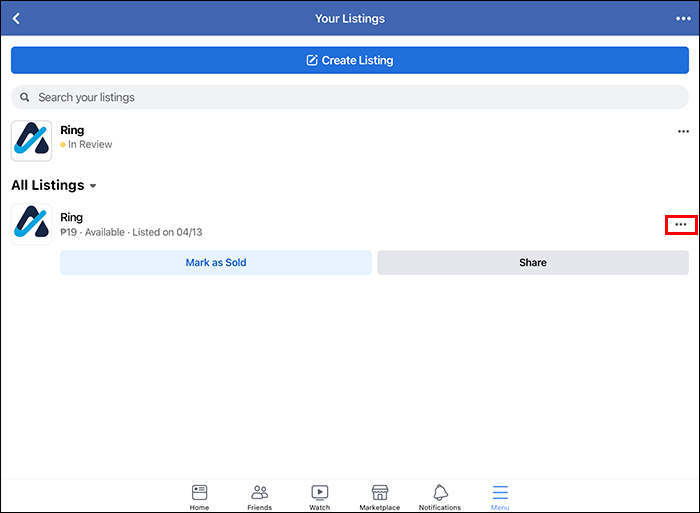Image resolution: width=700 pixels, height=513 pixels.
Task: Switch to the Watch tab
Action: 320,497
